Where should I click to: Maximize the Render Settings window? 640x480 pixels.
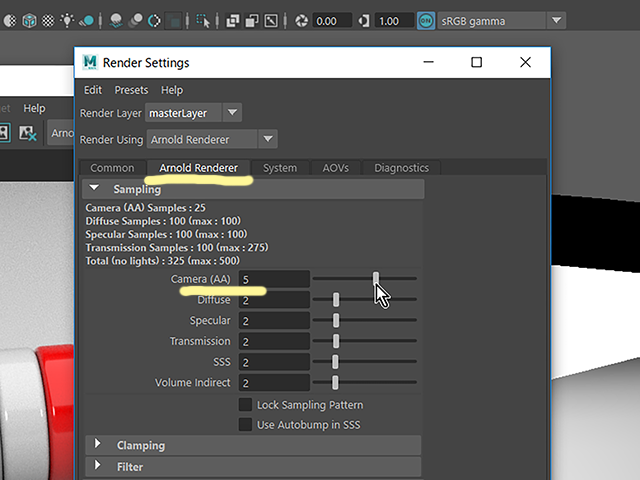476,62
